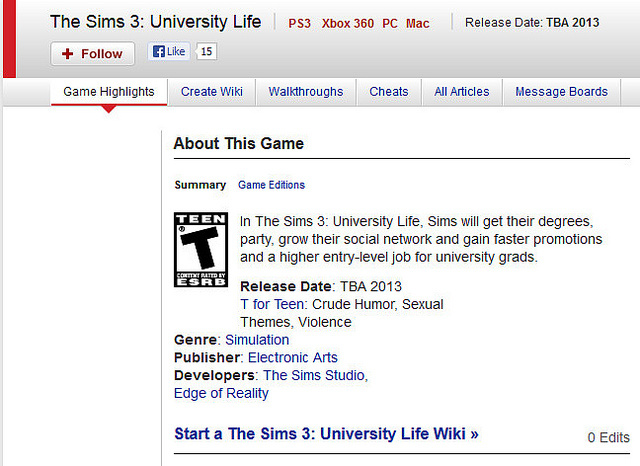Click the ESRB Teen rating image
640x466 pixels.
201,249
